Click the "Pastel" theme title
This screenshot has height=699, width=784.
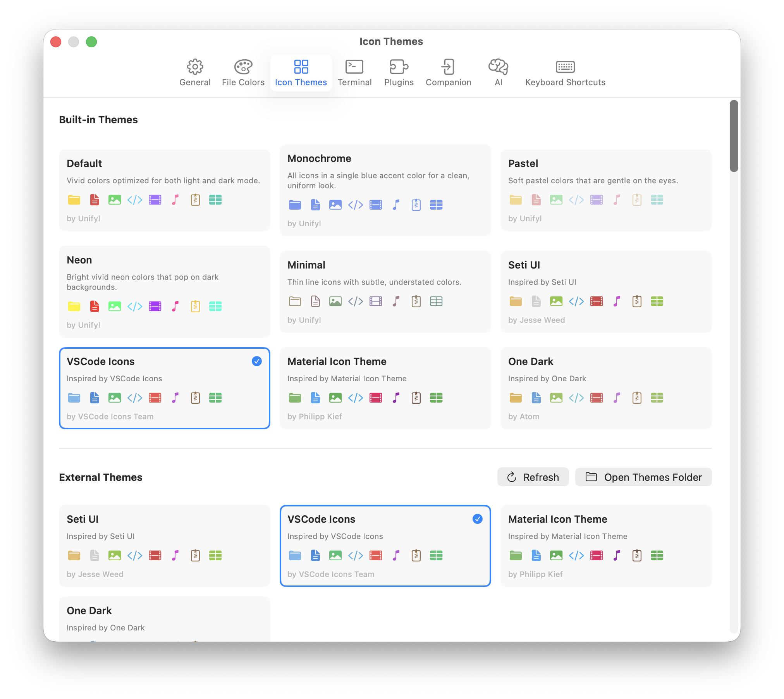(523, 164)
